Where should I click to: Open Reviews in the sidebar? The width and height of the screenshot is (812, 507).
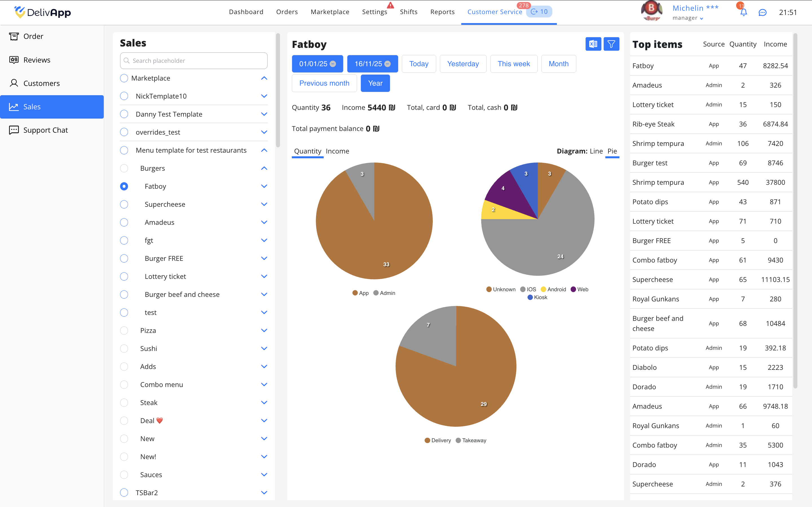click(37, 60)
